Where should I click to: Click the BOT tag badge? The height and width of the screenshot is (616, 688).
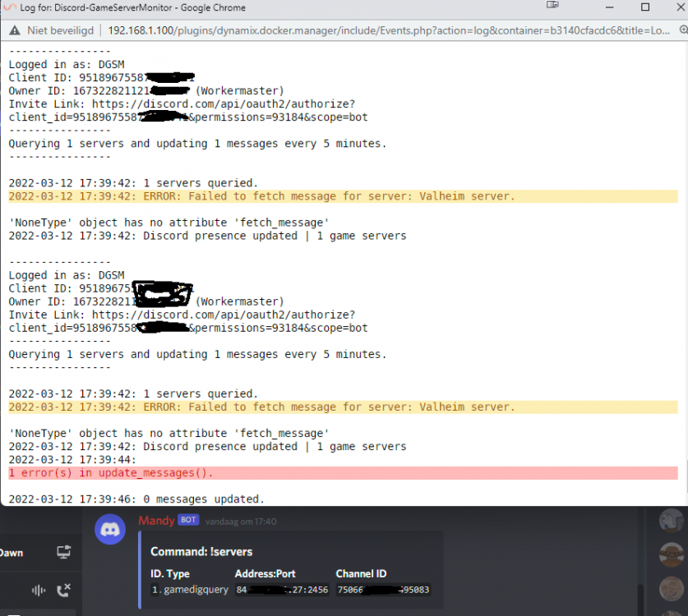(x=188, y=520)
